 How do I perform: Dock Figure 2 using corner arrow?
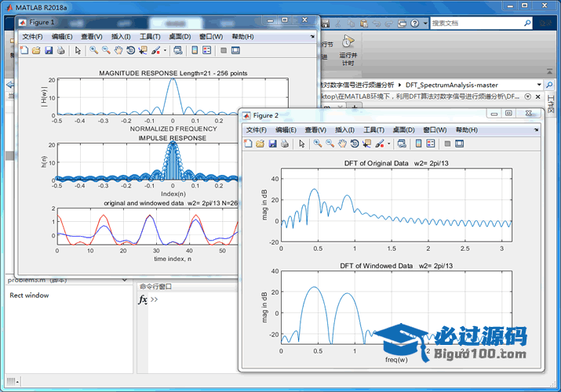coord(537,129)
